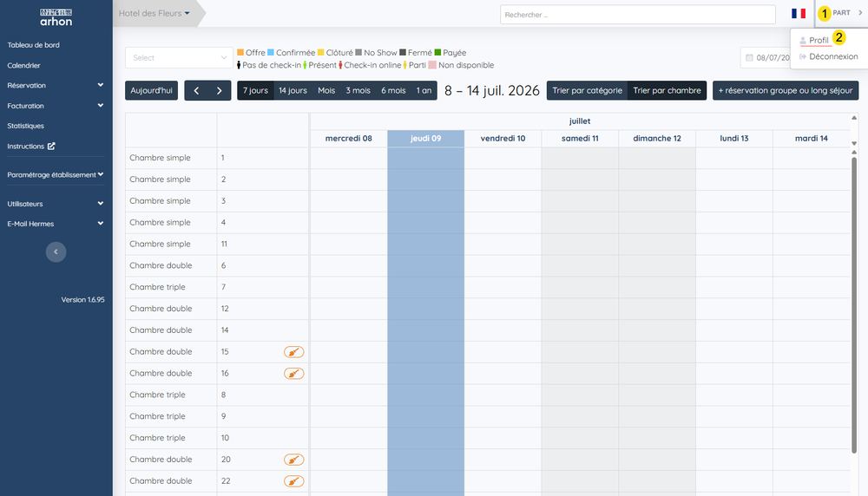Expand the Utilisateurs sidebar menu

(56, 204)
